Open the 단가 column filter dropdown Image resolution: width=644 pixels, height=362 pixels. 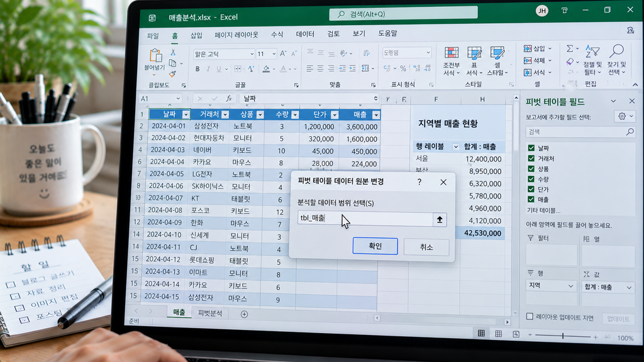(x=335, y=114)
